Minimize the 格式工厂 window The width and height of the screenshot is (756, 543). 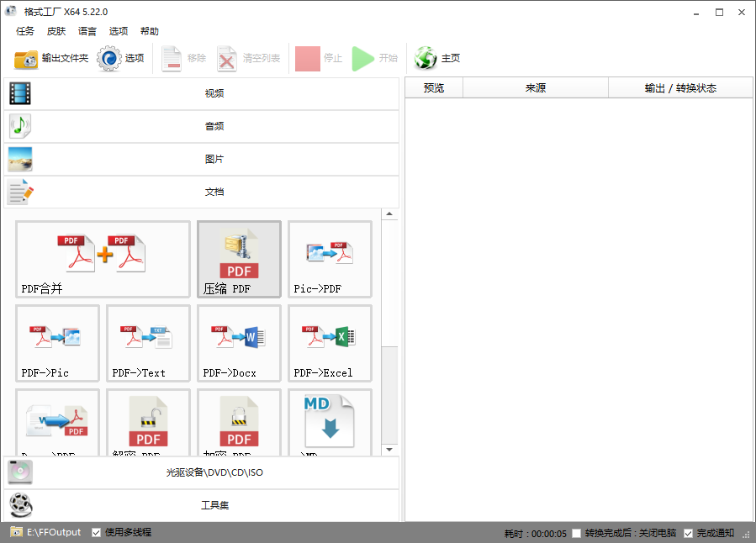click(695, 13)
